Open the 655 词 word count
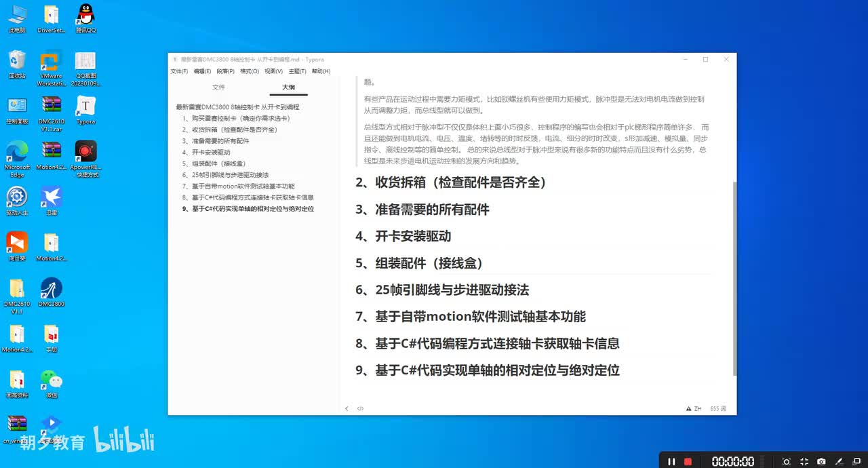The image size is (868, 468). [718, 409]
